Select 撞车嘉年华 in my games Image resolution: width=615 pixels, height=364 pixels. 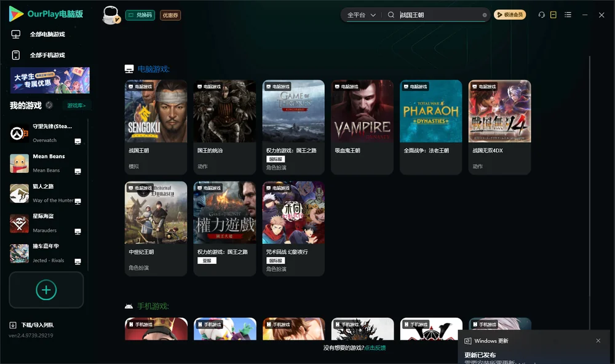47,253
